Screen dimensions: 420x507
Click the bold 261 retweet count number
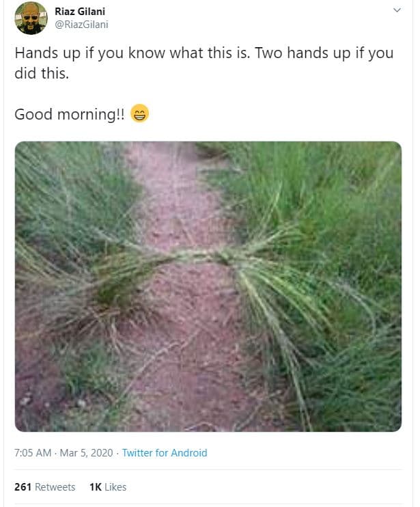23,487
